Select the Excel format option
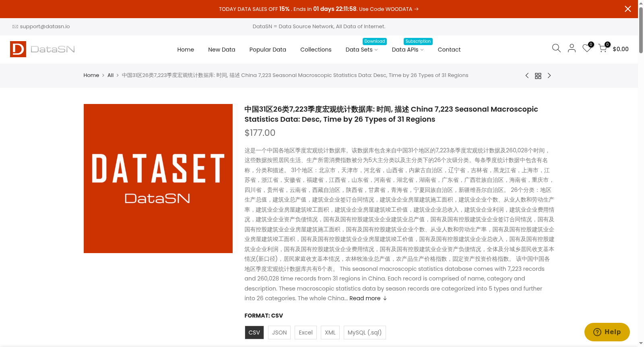The image size is (644, 347). pos(305,332)
